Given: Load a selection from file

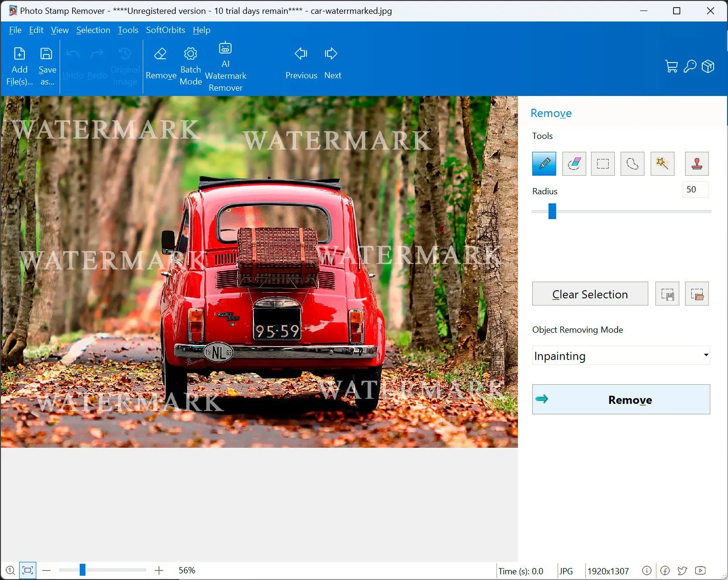Looking at the screenshot, I should pos(697,294).
